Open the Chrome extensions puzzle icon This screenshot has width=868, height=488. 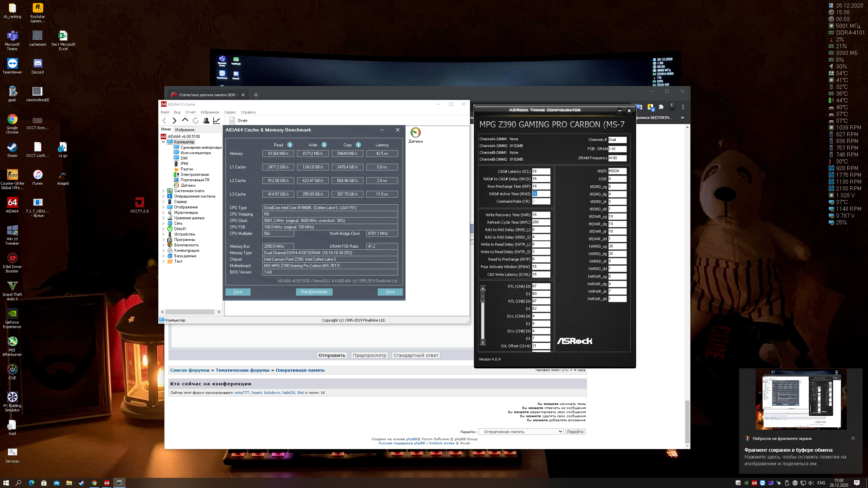661,107
